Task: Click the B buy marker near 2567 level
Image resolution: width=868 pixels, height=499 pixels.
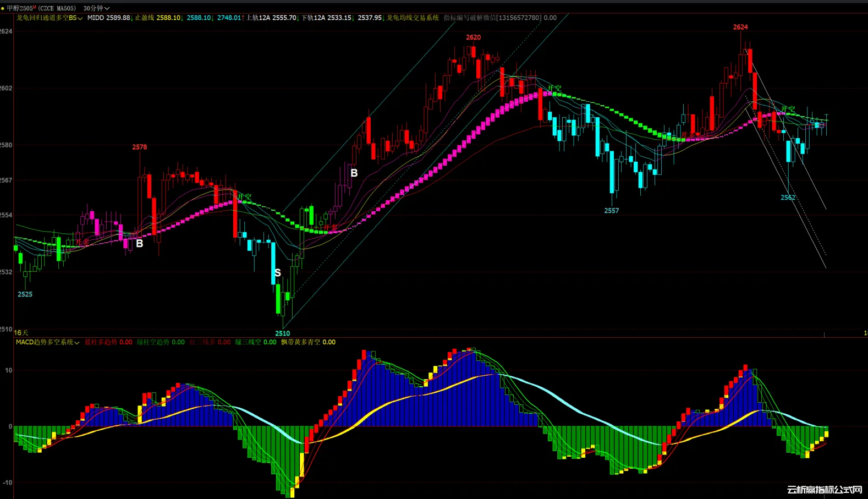Action: click(354, 173)
